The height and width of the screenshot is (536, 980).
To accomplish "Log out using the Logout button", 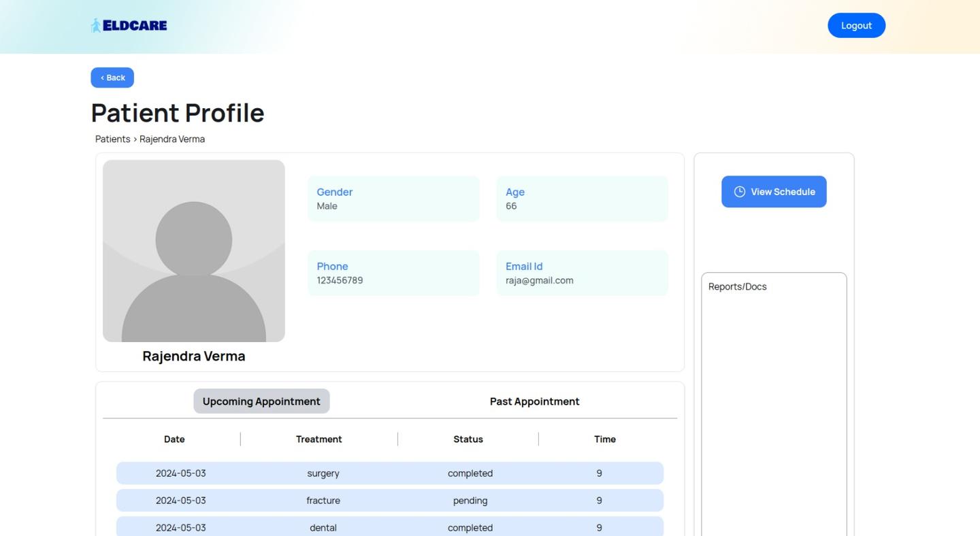I will pos(856,25).
